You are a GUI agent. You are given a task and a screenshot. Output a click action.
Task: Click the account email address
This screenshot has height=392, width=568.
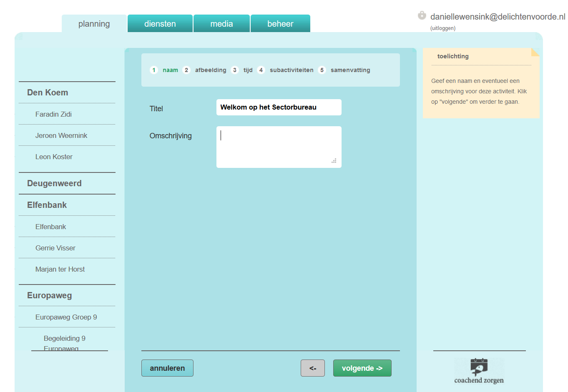[498, 17]
